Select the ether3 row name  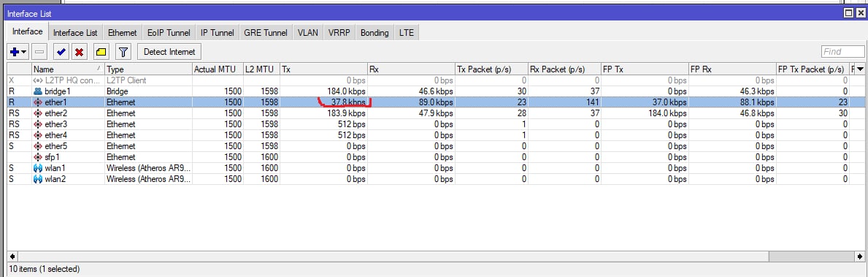[x=56, y=124]
